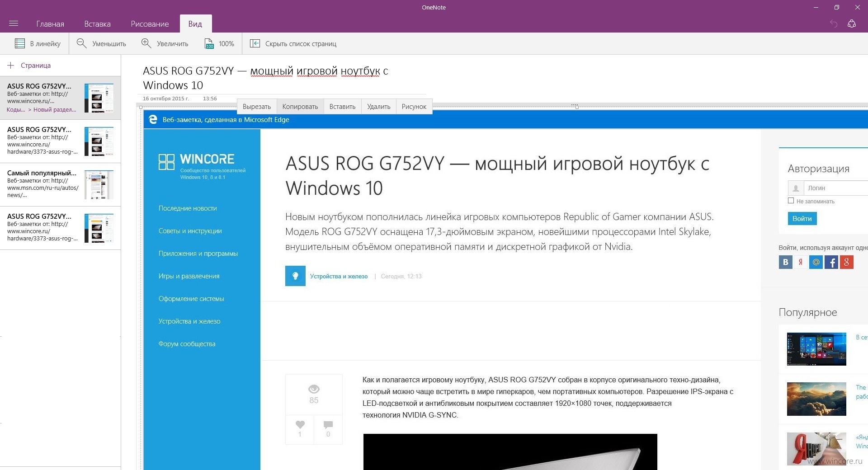Open Форум сообщества link

point(187,344)
